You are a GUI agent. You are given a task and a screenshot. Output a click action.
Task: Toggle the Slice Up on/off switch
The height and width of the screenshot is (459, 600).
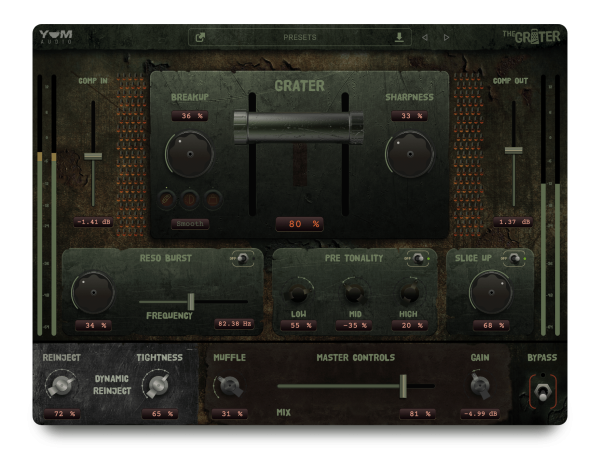(515, 259)
